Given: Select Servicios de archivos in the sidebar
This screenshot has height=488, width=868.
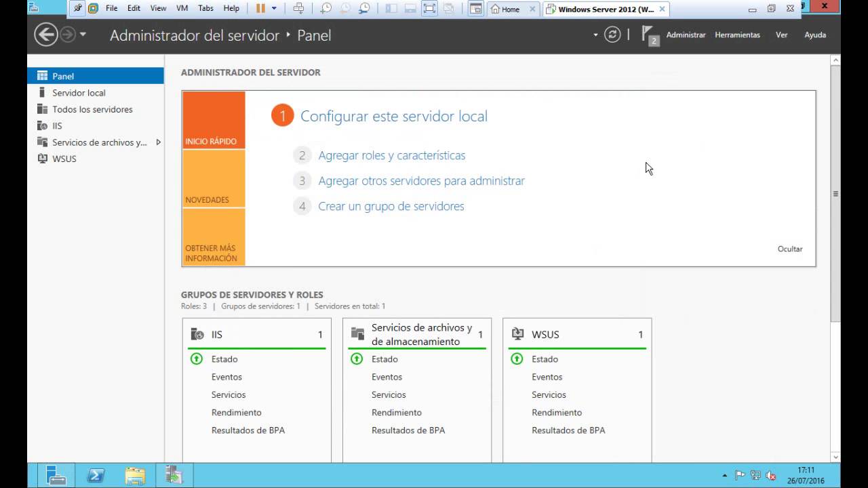Looking at the screenshot, I should [96, 142].
